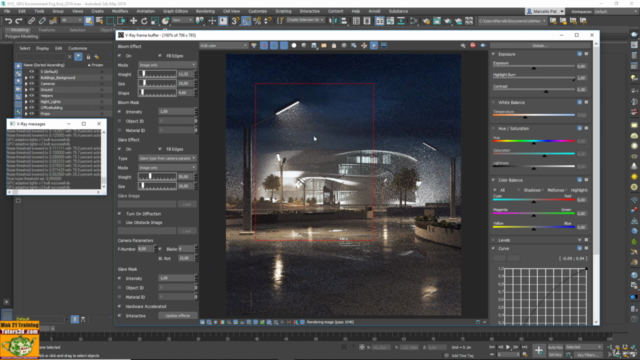
Task: Toggle the Interactive checkbox
Action: coord(120,316)
